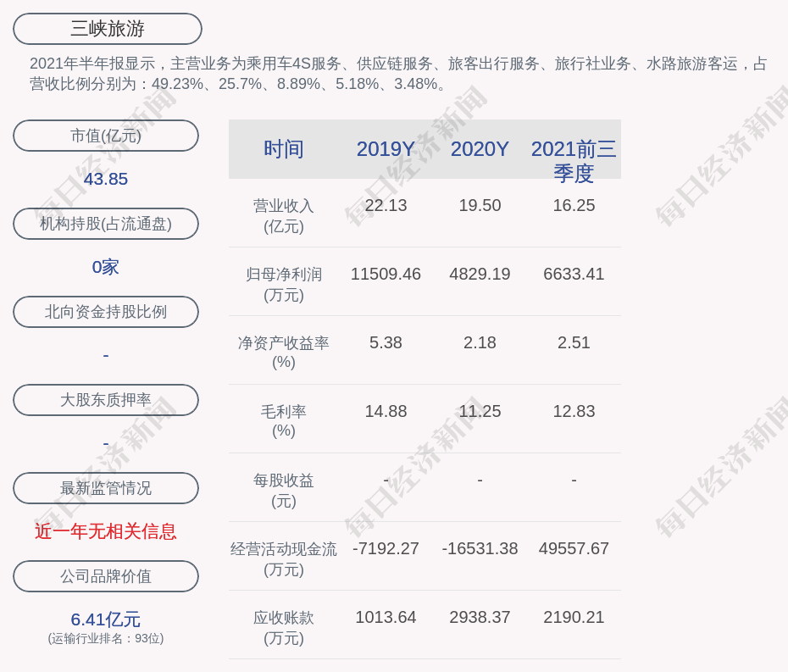This screenshot has width=788, height=672.
Task: Click the 经营活动现金流(万元) row label
Action: pyautogui.click(x=283, y=558)
